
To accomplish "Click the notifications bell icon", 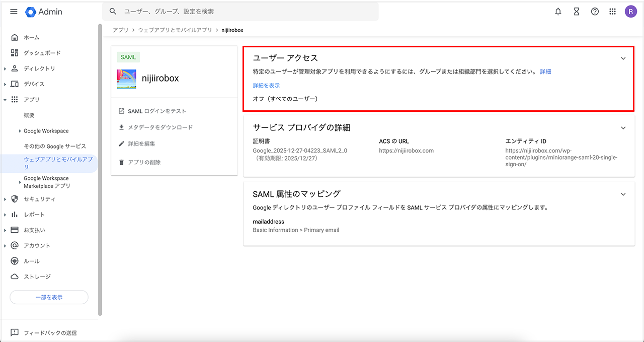I will point(558,12).
